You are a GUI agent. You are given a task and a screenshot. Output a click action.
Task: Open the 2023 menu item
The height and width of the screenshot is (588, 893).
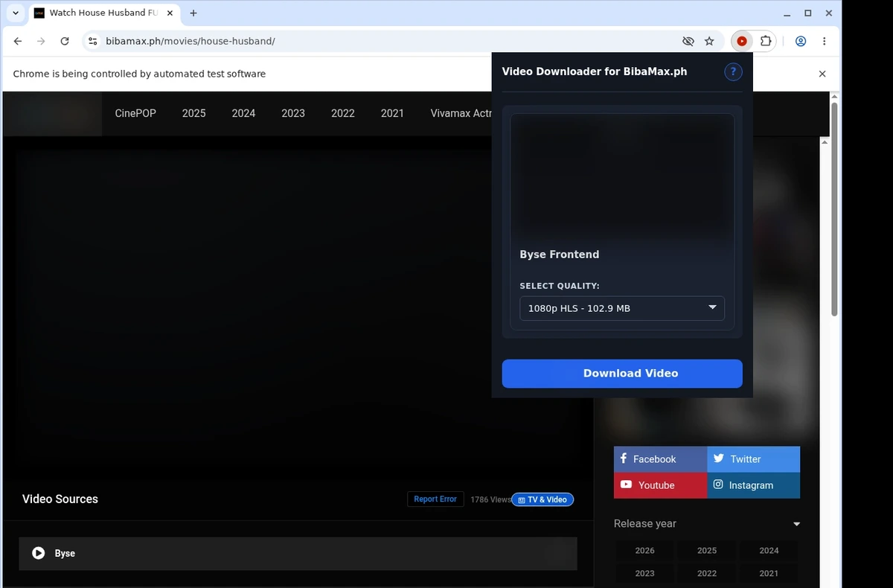(293, 113)
